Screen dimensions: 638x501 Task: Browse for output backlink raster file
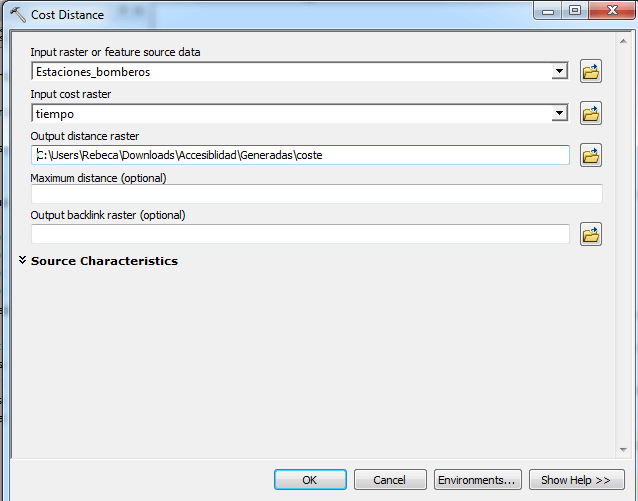pos(591,235)
